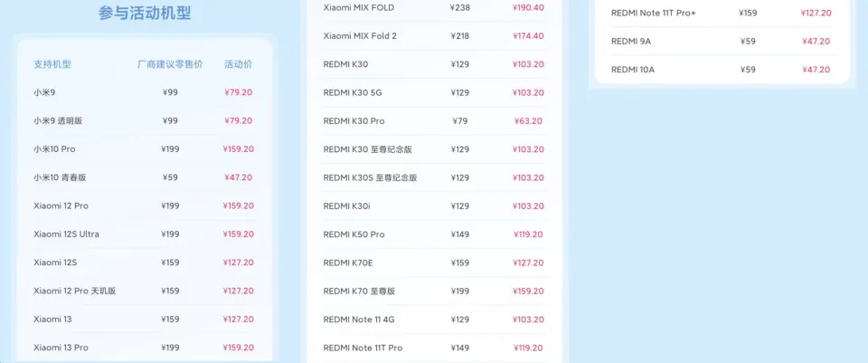Click the 参与活动机型 section heading
This screenshot has height=363, width=868.
click(x=145, y=14)
